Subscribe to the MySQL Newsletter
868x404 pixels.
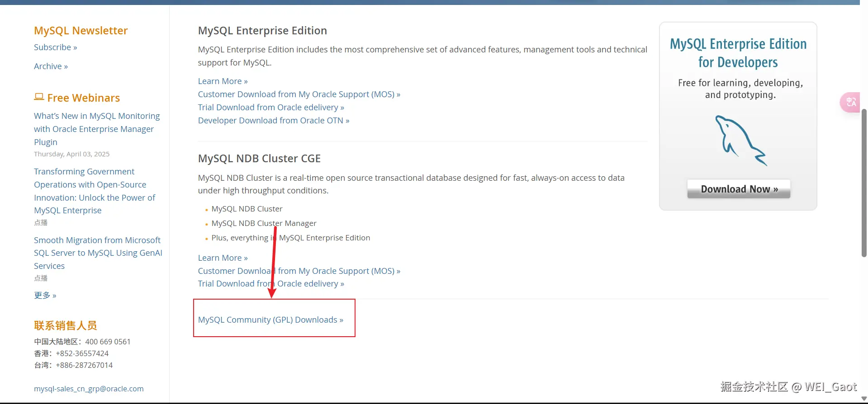tap(55, 47)
